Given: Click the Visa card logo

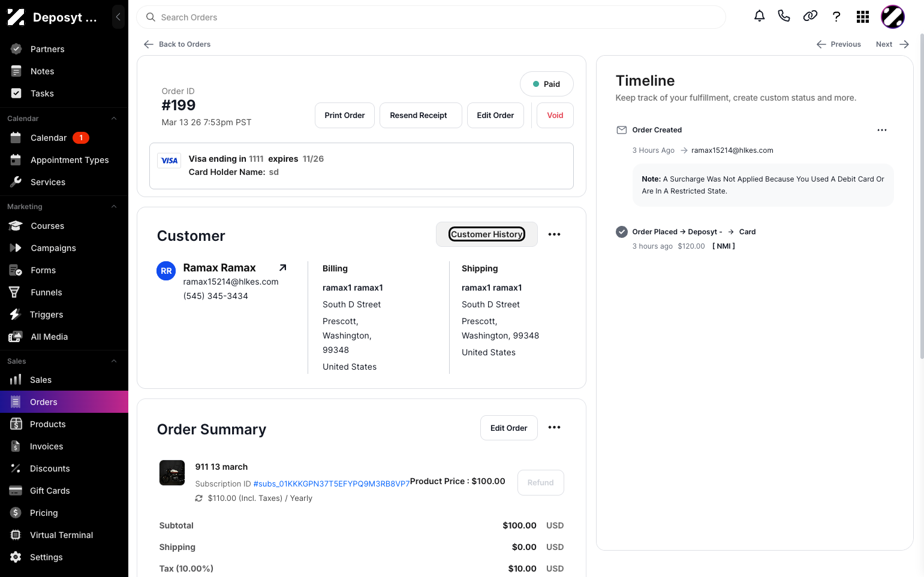Looking at the screenshot, I should tap(169, 161).
